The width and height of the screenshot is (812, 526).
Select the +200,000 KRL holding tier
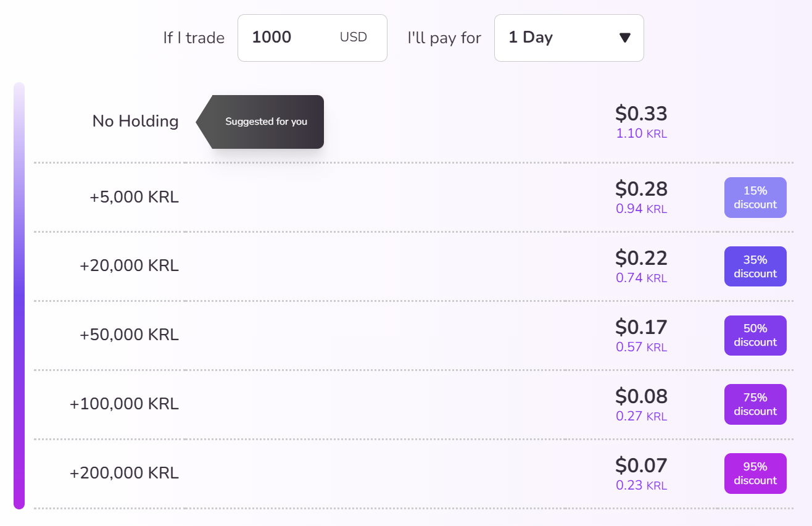(124, 474)
